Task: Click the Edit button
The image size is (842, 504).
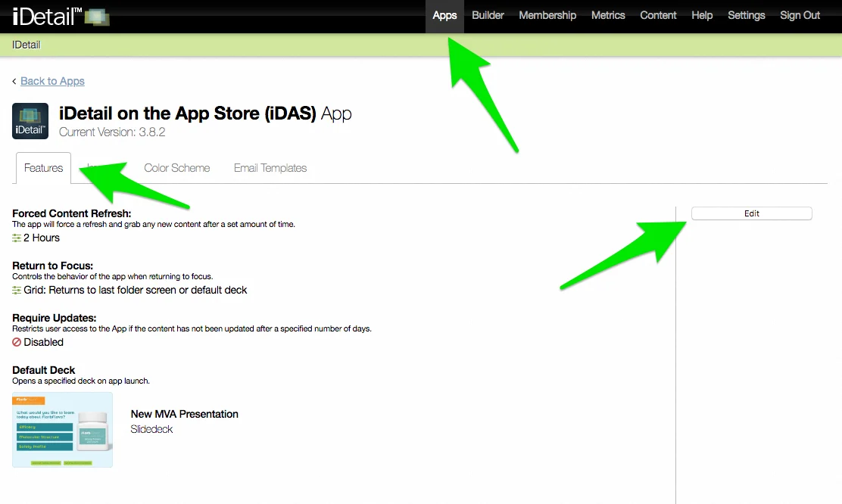Action: pos(751,213)
